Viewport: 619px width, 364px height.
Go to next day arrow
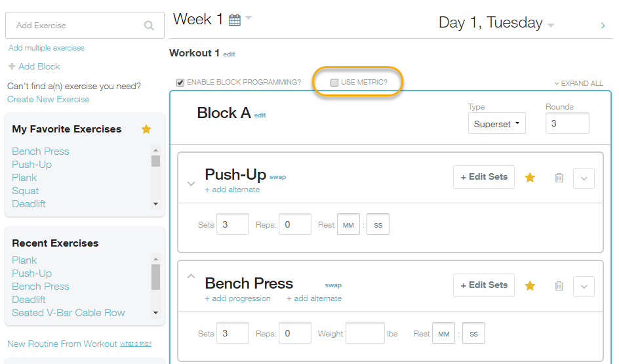pos(603,26)
